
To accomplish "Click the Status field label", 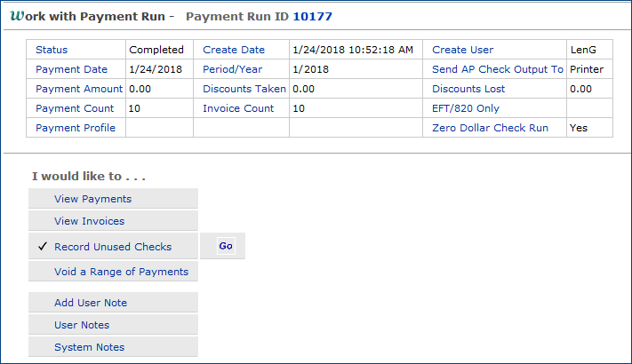I will tap(52, 50).
